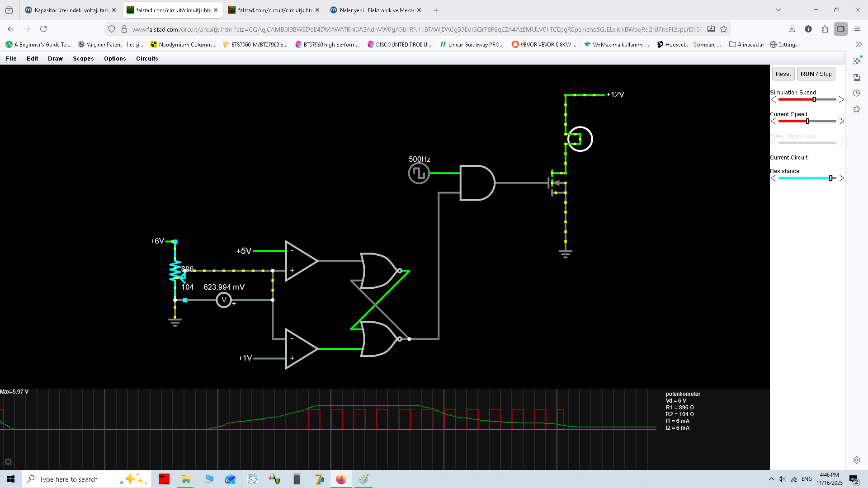Decrease Resistance with left arrow
Viewport: 868px width, 488px height.
pyautogui.click(x=773, y=178)
